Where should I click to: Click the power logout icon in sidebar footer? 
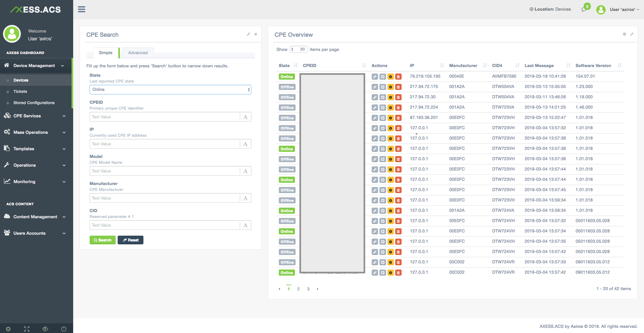(64, 329)
